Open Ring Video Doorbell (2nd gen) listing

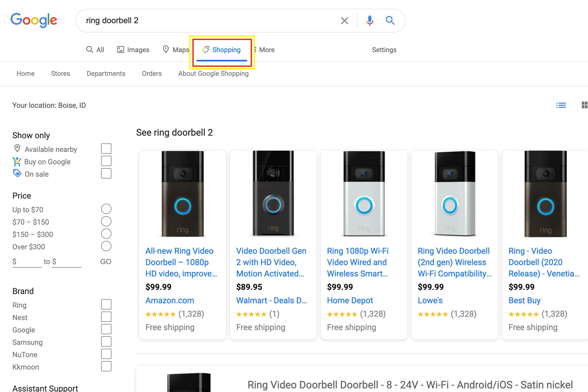click(455, 262)
